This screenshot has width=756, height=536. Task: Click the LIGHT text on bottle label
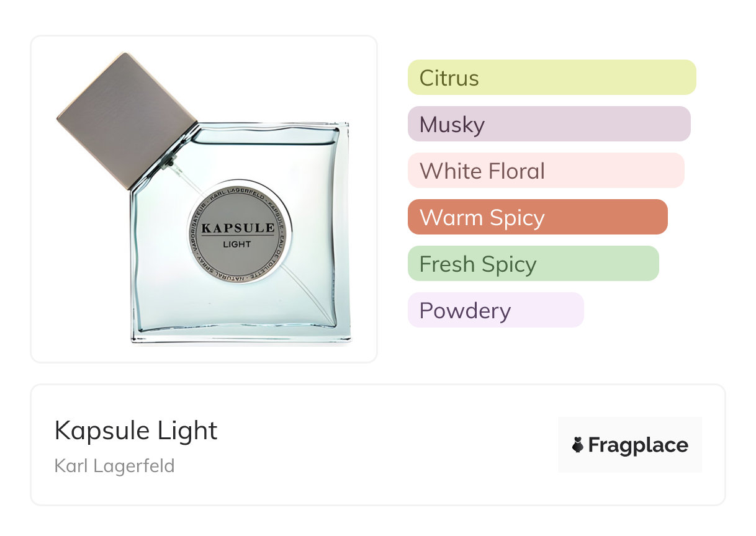coord(237,244)
